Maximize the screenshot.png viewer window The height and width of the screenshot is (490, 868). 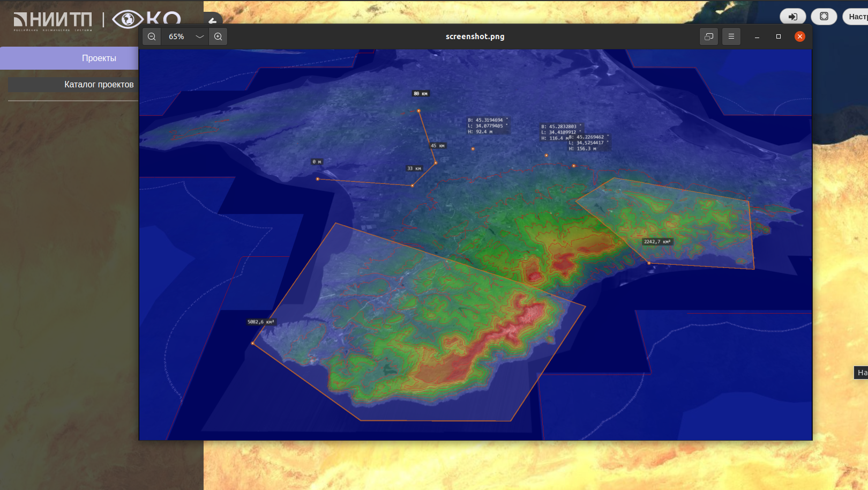point(779,36)
